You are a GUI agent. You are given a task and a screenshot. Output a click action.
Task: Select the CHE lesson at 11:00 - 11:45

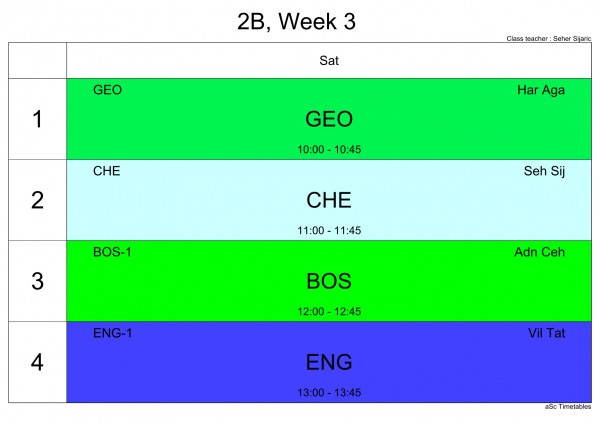point(329,200)
